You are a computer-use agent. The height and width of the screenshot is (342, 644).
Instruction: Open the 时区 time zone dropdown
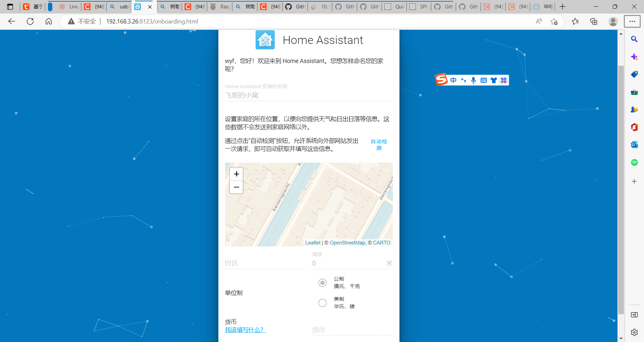(265, 263)
